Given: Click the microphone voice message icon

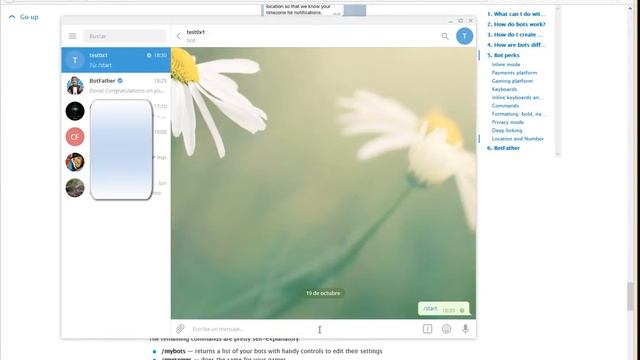Looking at the screenshot, I should coord(465,329).
